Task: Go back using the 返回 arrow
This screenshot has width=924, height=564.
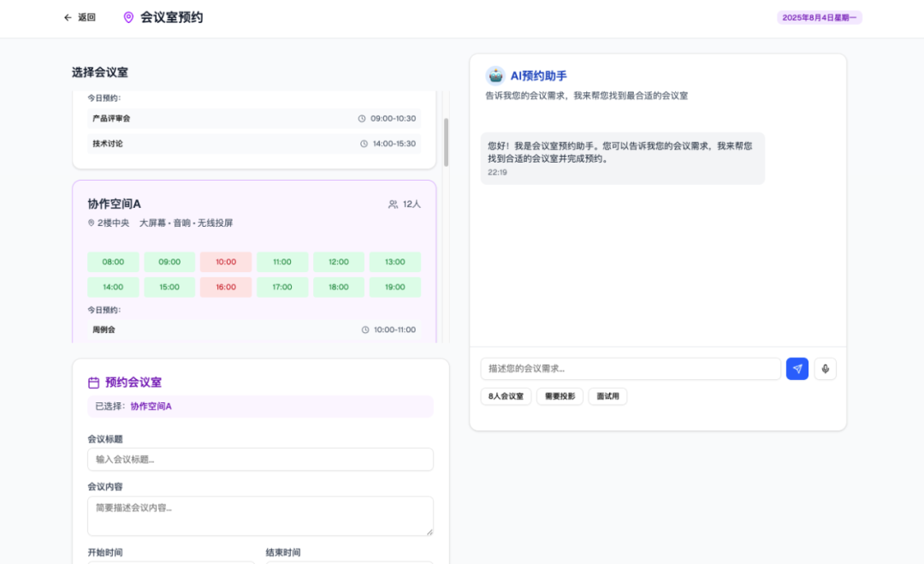Action: point(68,18)
